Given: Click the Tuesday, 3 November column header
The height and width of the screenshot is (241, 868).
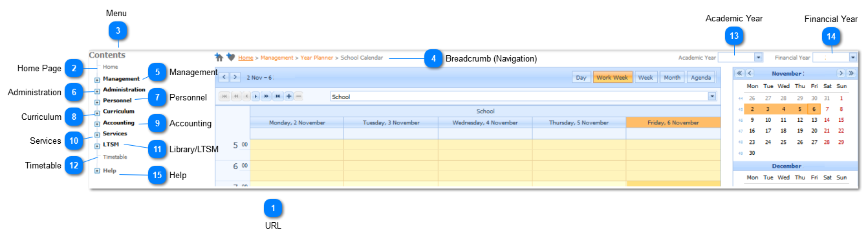Looking at the screenshot, I should pos(391,122).
